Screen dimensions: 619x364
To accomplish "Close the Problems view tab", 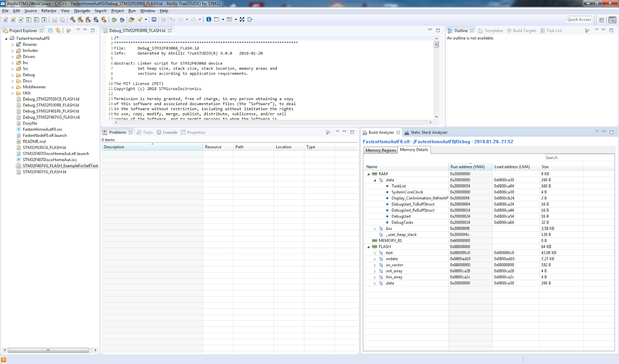I will (131, 133).
